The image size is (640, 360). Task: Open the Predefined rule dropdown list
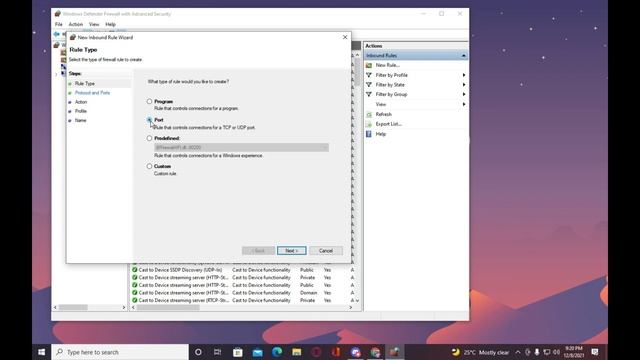[x=241, y=147]
